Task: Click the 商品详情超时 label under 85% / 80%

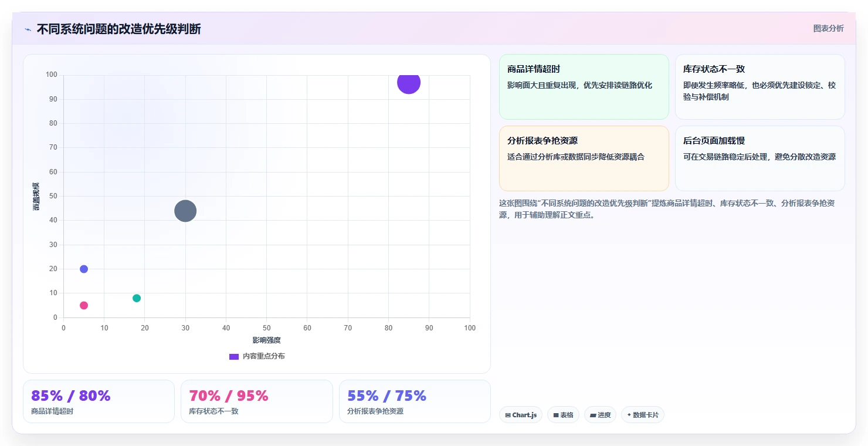Action: pos(52,411)
